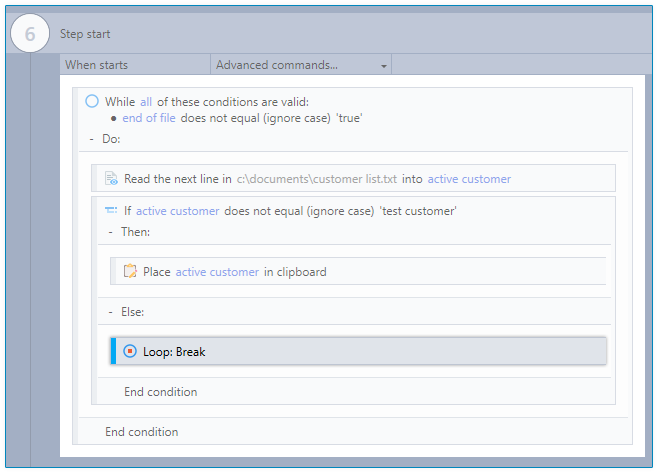The image size is (658, 473).
Task: Click the Read next line file icon
Action: [111, 179]
